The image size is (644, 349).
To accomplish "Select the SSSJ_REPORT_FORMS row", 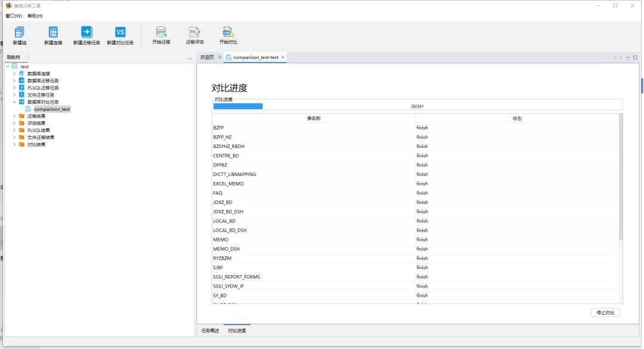I will 415,277.
